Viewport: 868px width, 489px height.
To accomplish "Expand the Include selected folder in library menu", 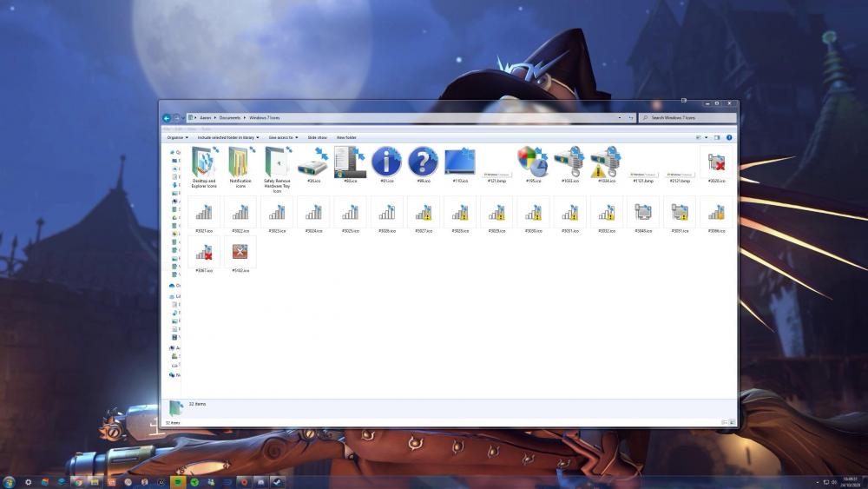I will (228, 137).
